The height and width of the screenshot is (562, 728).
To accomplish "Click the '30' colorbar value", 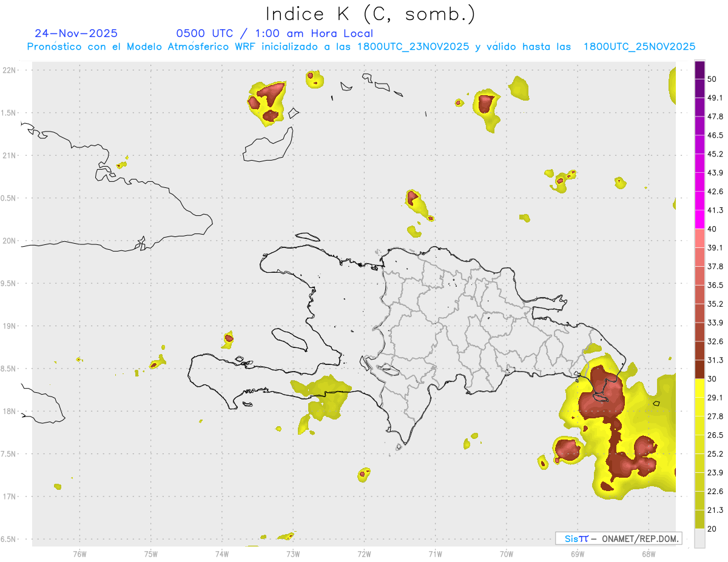I will tap(712, 379).
